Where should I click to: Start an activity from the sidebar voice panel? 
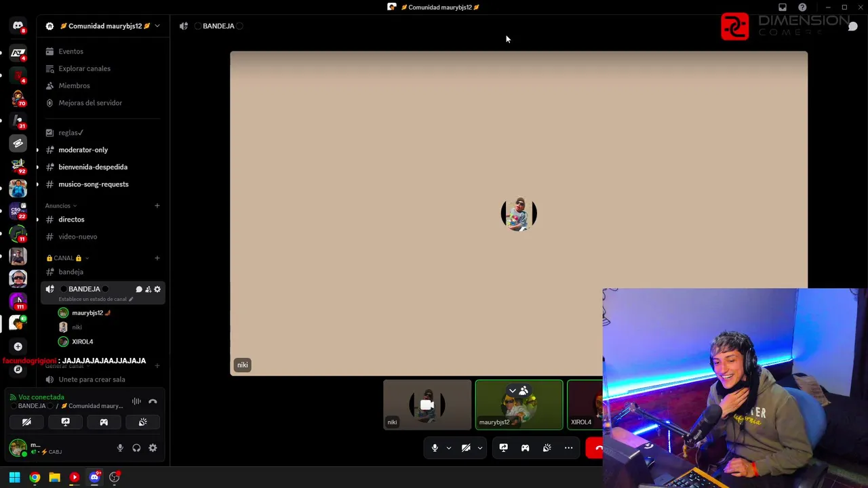[x=104, y=422]
